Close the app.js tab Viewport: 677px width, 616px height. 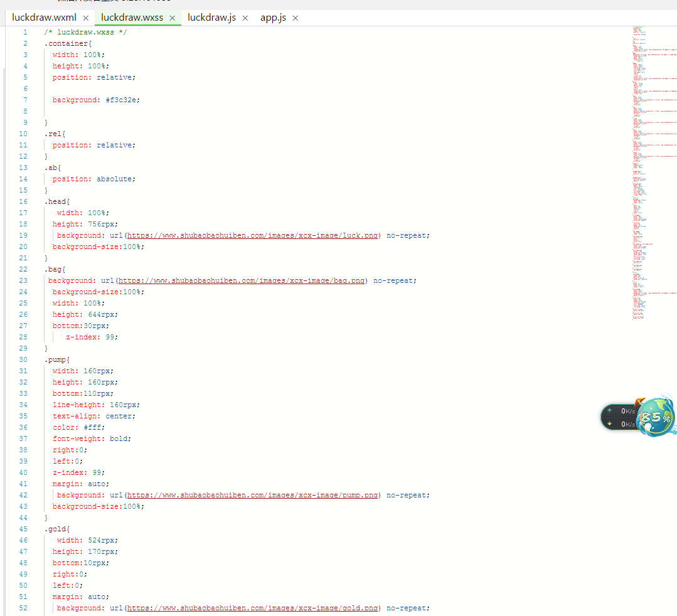coord(296,18)
